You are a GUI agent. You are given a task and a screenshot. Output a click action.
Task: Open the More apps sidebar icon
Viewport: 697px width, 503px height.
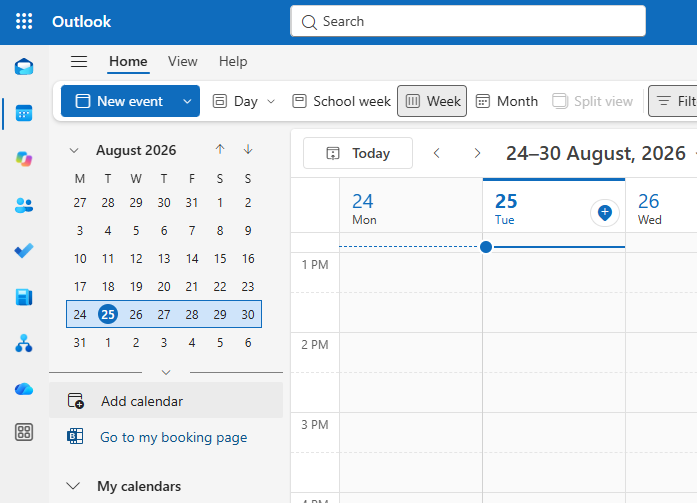pyautogui.click(x=24, y=432)
